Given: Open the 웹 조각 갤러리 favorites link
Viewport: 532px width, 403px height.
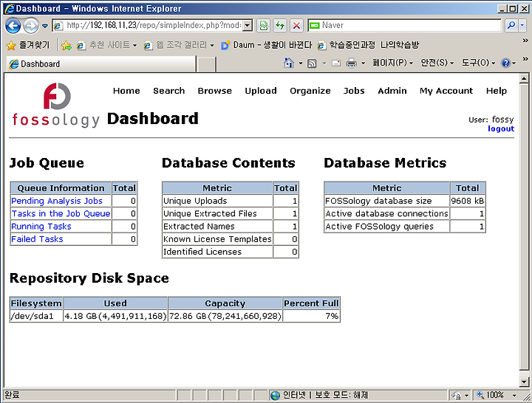Looking at the screenshot, I should [x=179, y=45].
